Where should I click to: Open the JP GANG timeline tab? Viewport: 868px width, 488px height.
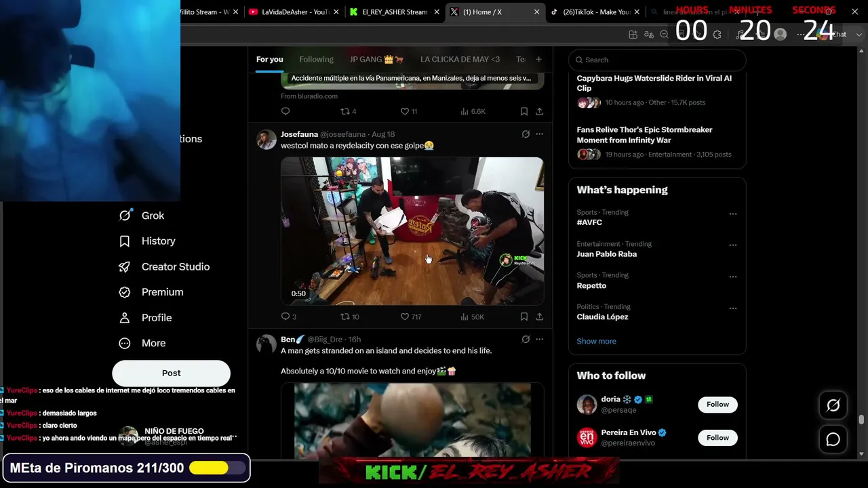(x=377, y=60)
